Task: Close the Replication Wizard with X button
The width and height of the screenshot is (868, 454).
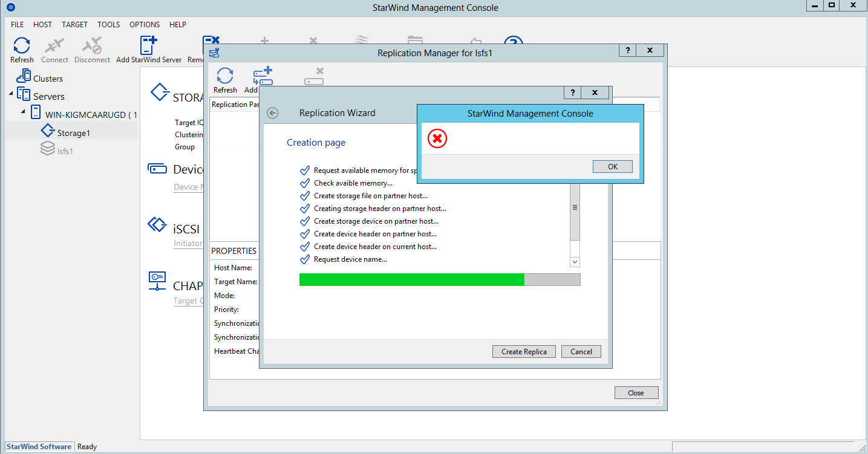Action: (x=595, y=92)
